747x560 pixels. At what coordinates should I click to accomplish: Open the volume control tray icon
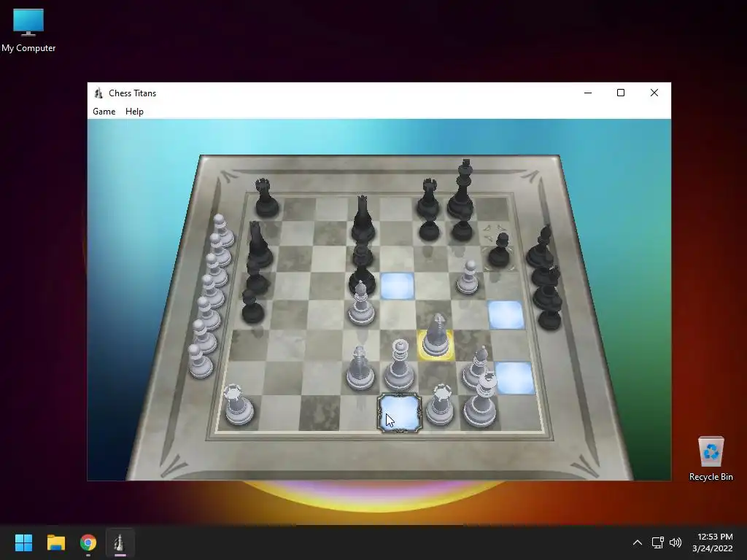tap(675, 542)
